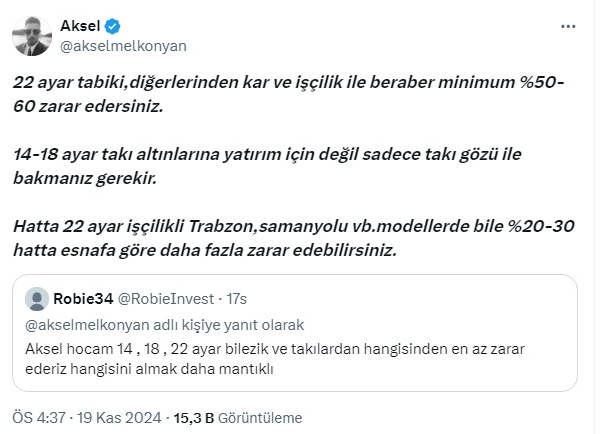
Task: Click the paragraph mentioning Trabzon, samanyolu models
Action: point(290,239)
